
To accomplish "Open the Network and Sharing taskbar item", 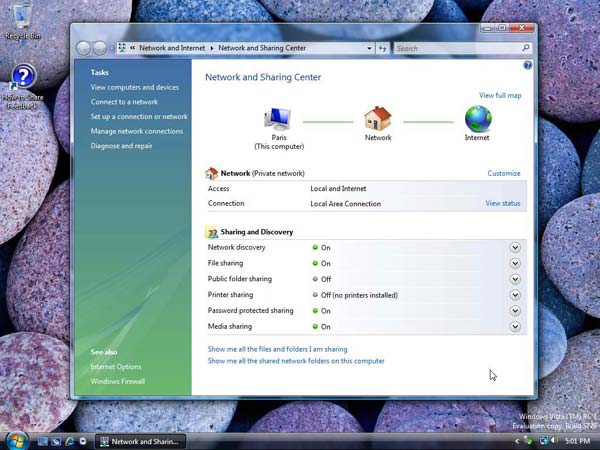I will (140, 441).
